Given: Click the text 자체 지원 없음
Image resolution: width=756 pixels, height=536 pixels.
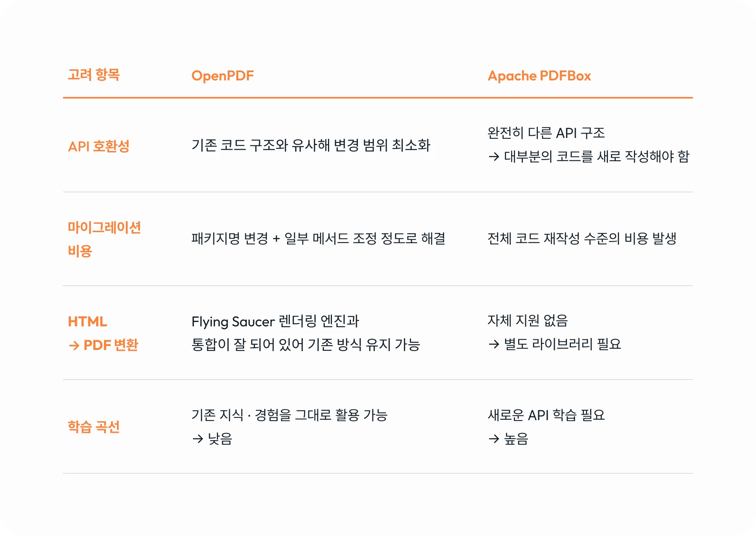Looking at the screenshot, I should click(x=528, y=321).
